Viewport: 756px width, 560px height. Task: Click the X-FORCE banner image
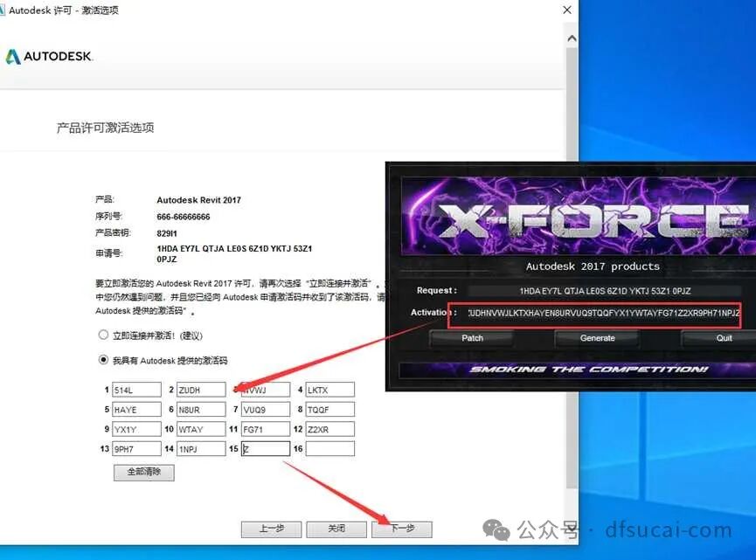coord(579,217)
